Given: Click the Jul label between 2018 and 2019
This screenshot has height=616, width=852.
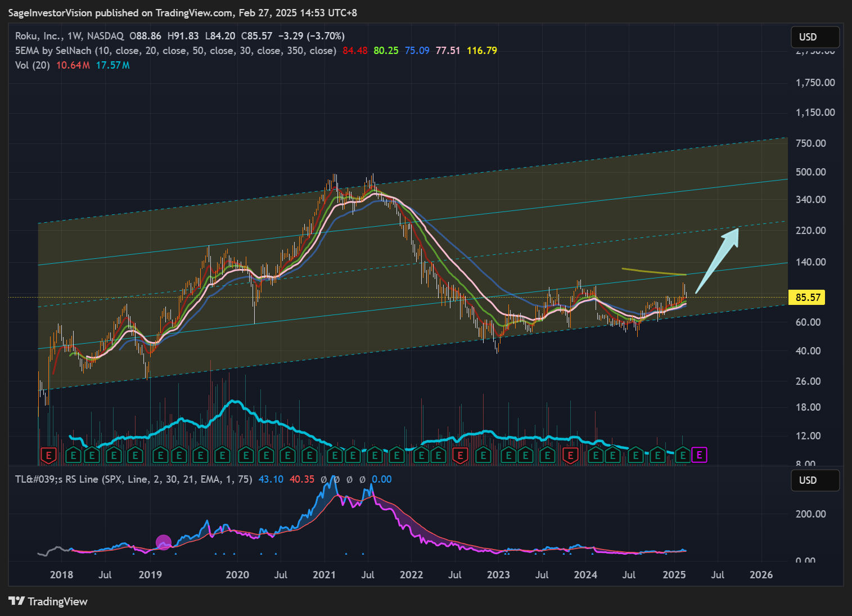Looking at the screenshot, I should [x=105, y=575].
